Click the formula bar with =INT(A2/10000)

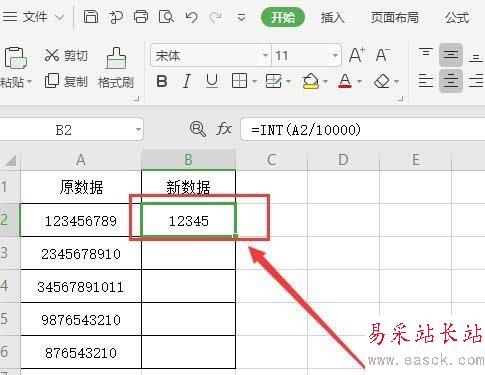point(363,129)
